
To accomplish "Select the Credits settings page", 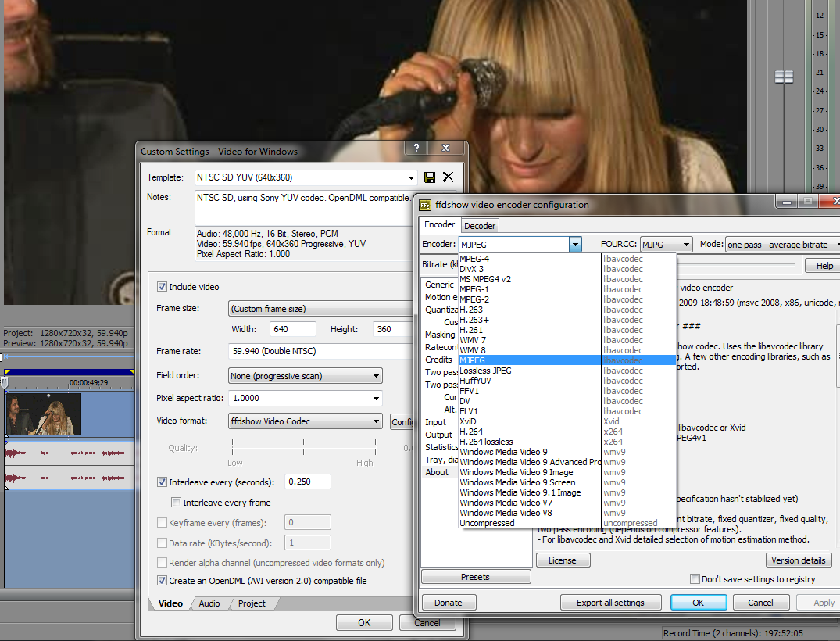I will 438,360.
